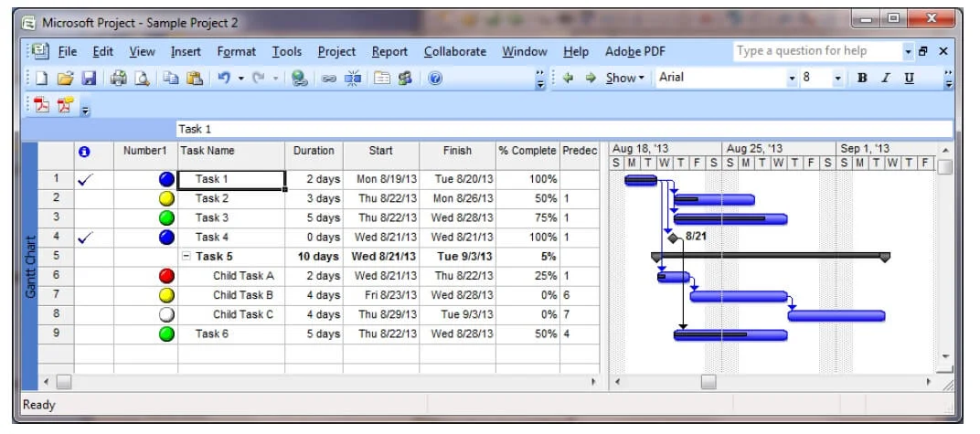The image size is (980, 434).
Task: Click the Open folder icon
Action: click(x=65, y=78)
